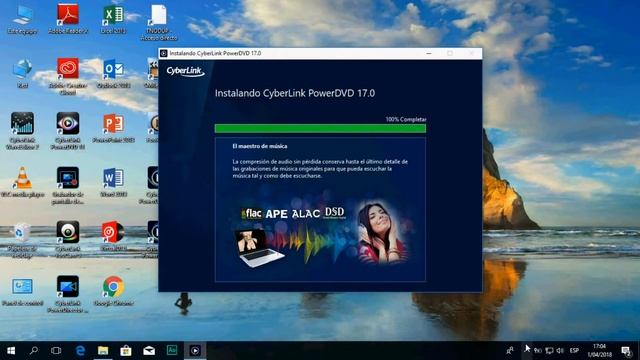The width and height of the screenshot is (640, 360).
Task: Click the 'Instalando CyberLink PowerDVD 17.0' heading
Action: [295, 93]
